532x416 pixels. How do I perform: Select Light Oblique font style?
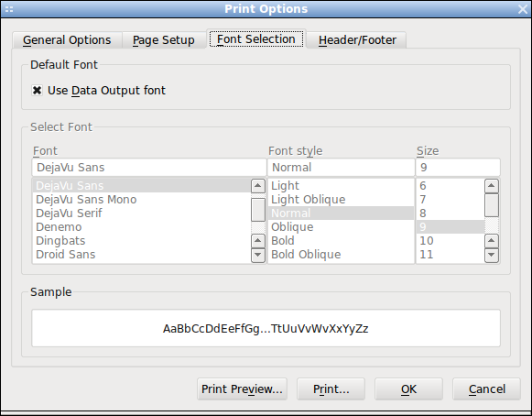[x=341, y=200]
